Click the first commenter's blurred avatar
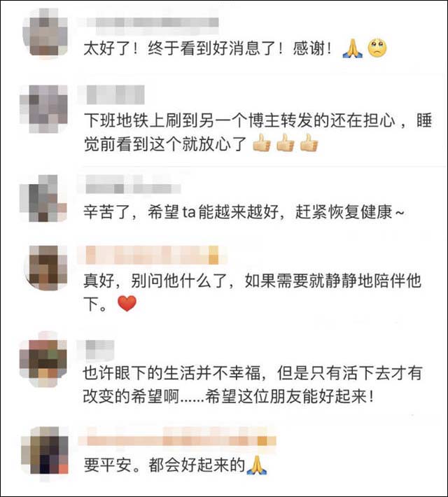Screen dimensions: 448x497 [x=45, y=34]
